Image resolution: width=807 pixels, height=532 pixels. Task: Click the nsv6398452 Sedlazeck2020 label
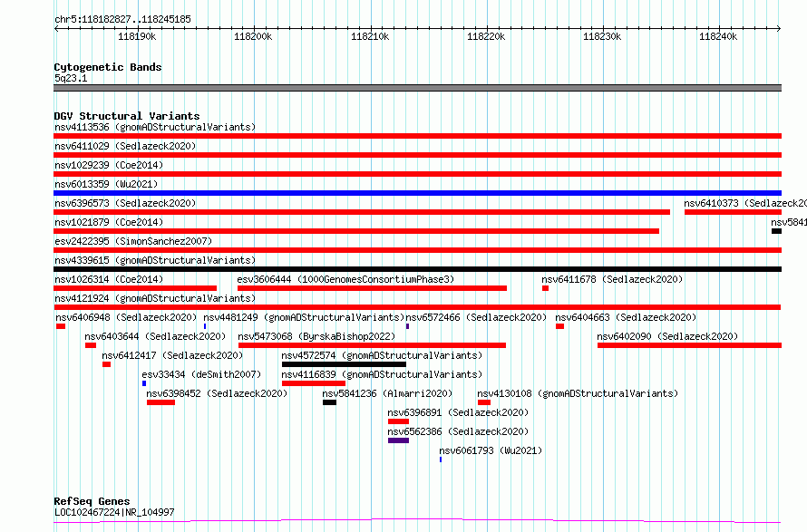pyautogui.click(x=217, y=393)
